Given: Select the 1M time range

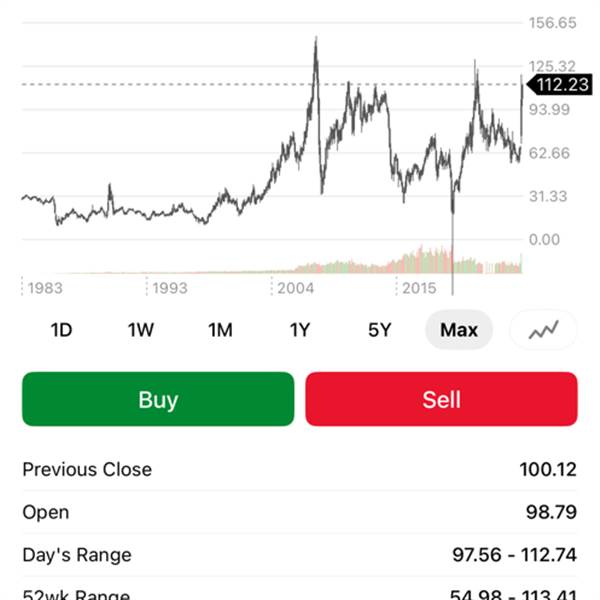Looking at the screenshot, I should pyautogui.click(x=220, y=330).
